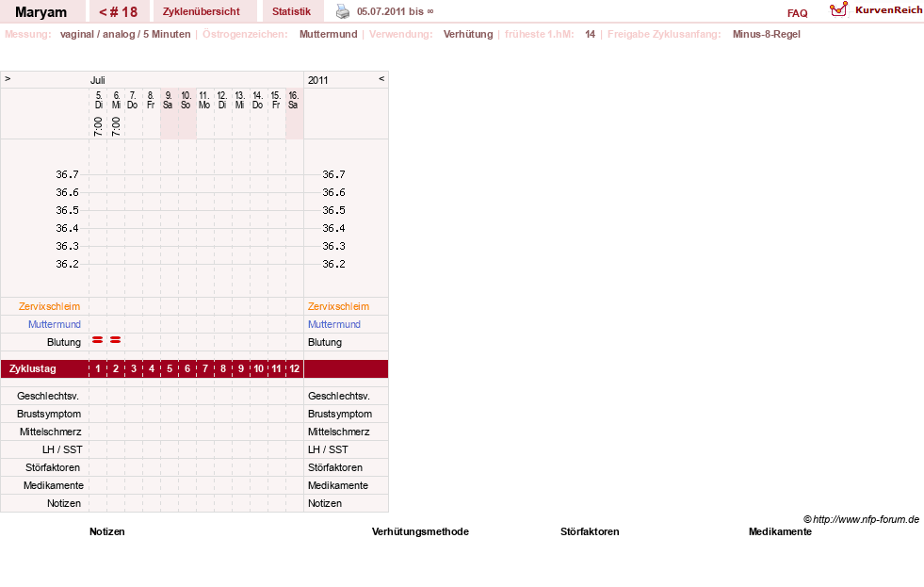924x587 pixels.
Task: Click bold Medikamente heading below chart
Action: coord(780,531)
